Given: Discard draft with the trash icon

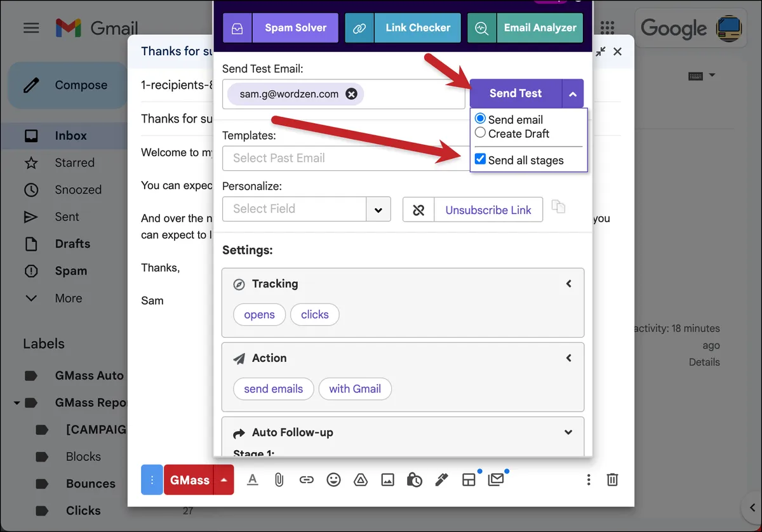Looking at the screenshot, I should tap(612, 480).
